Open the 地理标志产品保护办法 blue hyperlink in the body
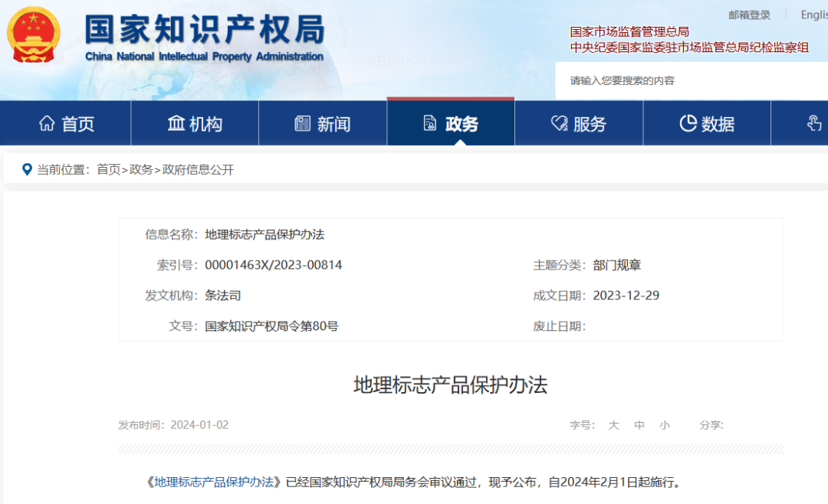The image size is (828, 504). click(x=214, y=482)
